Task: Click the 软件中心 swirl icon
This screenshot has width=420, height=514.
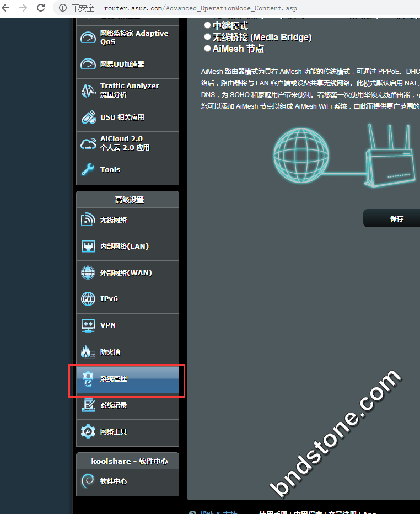Action: (x=88, y=481)
